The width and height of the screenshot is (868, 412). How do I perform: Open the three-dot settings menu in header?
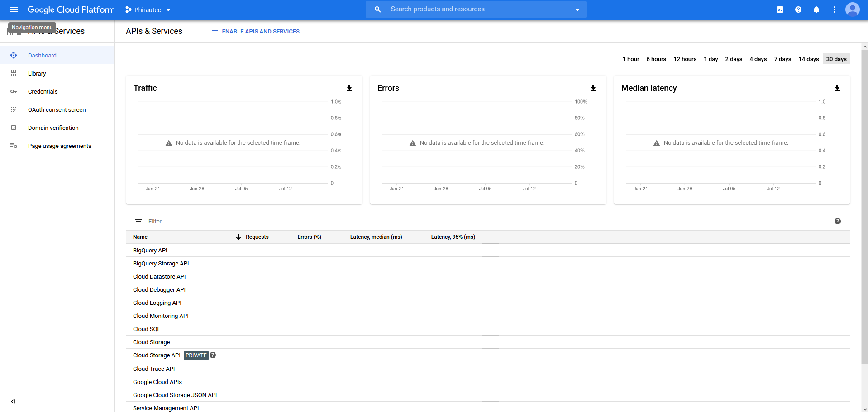tap(835, 9)
